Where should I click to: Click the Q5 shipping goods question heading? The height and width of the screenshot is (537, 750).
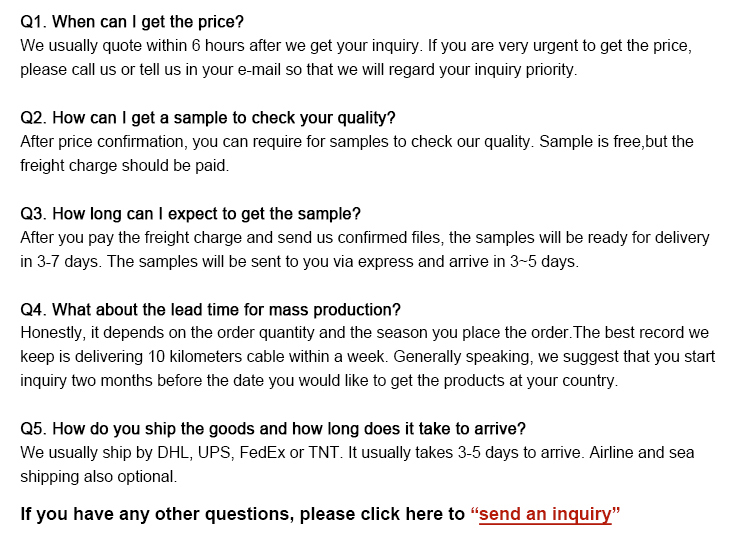tap(273, 429)
